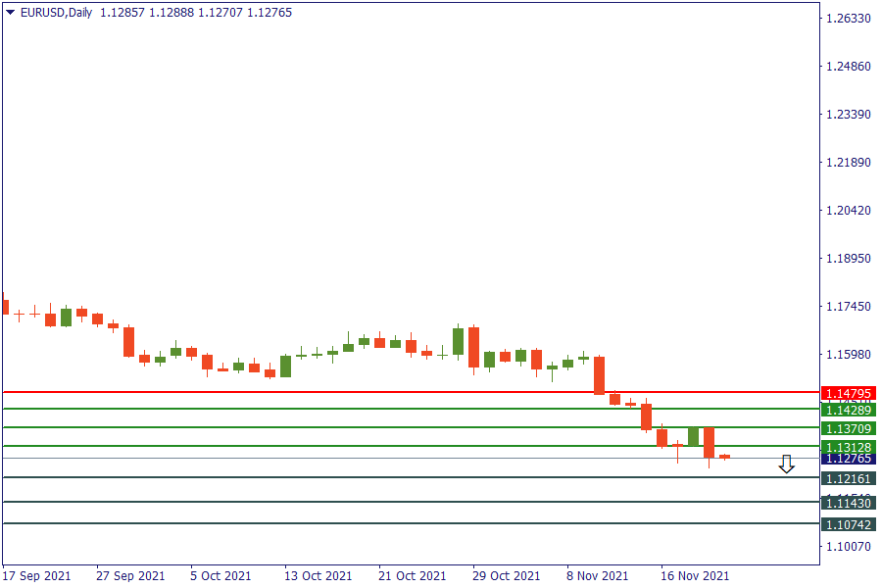This screenshot has width=882, height=588.
Task: Select the green 1.14289 price label
Action: point(849,411)
